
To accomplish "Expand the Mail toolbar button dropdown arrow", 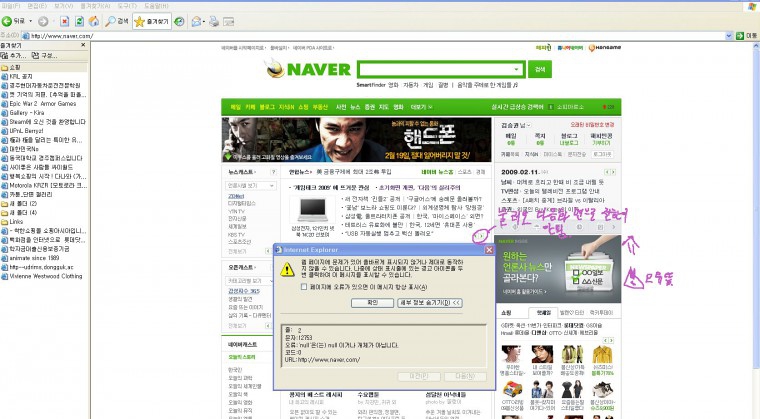I will point(204,21).
